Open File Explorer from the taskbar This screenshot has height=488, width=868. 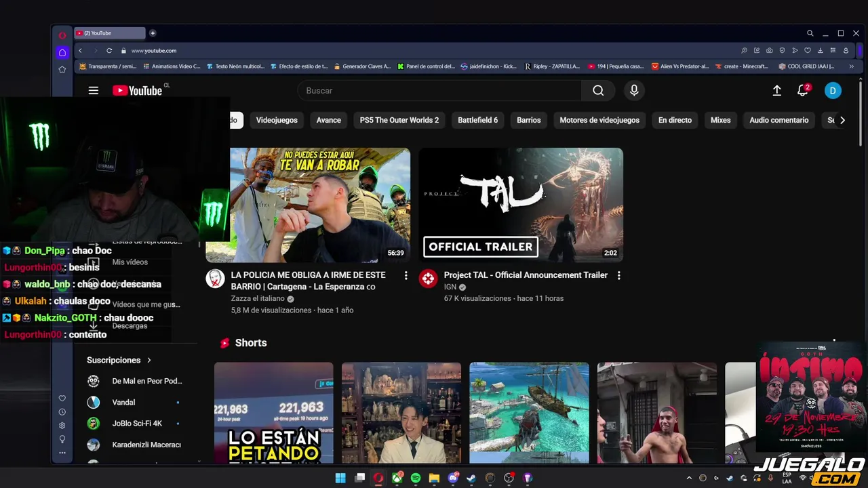click(434, 478)
